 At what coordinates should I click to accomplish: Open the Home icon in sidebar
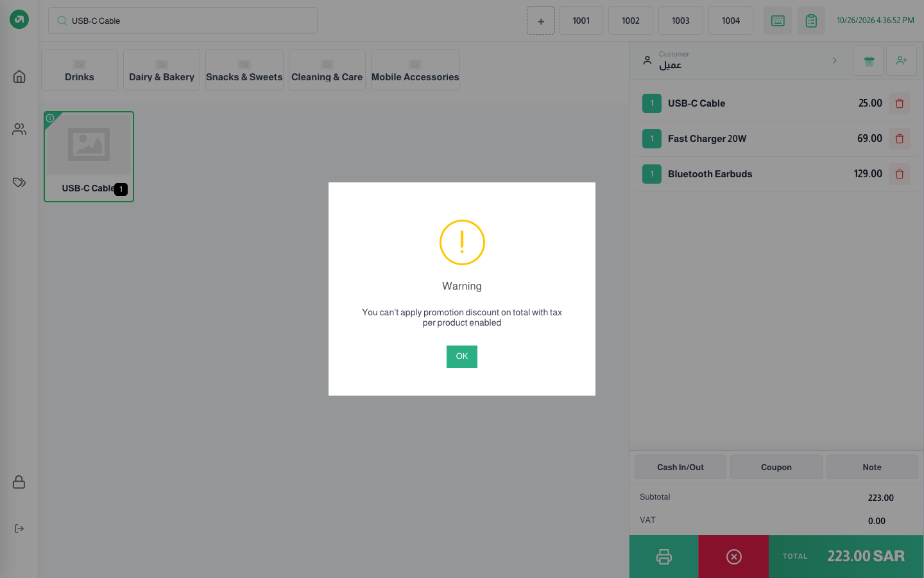(x=19, y=76)
